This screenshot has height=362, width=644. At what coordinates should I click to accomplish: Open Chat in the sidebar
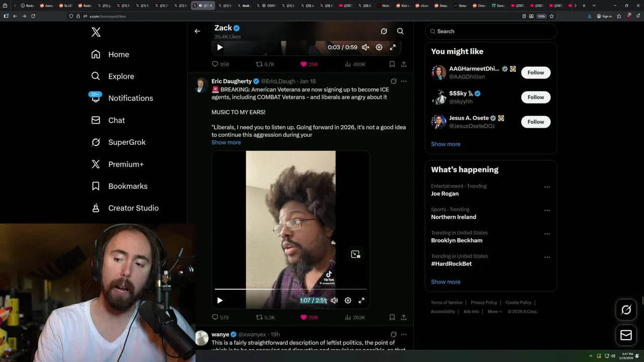pos(108,120)
